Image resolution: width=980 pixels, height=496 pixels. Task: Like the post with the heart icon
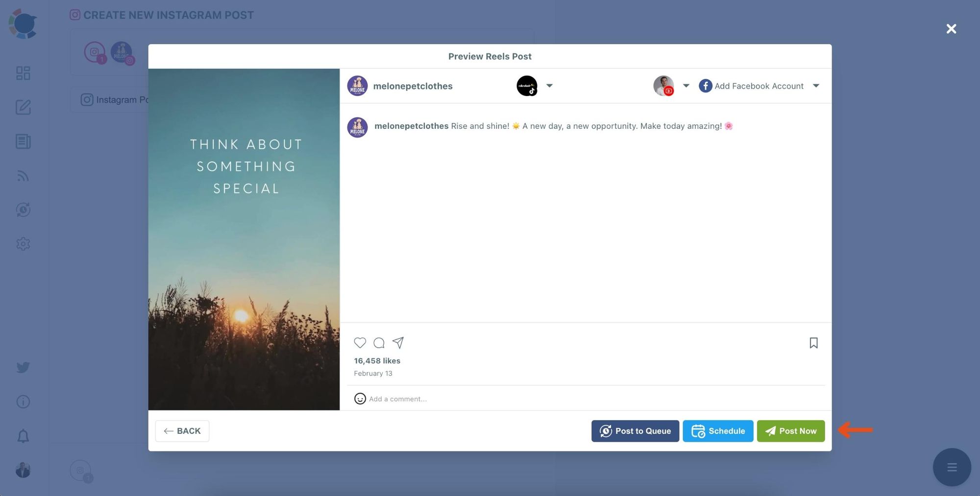click(x=360, y=343)
